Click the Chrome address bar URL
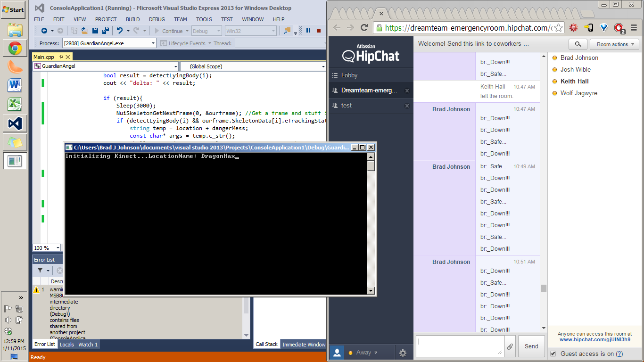This screenshot has height=362, width=644. tap(469, 28)
